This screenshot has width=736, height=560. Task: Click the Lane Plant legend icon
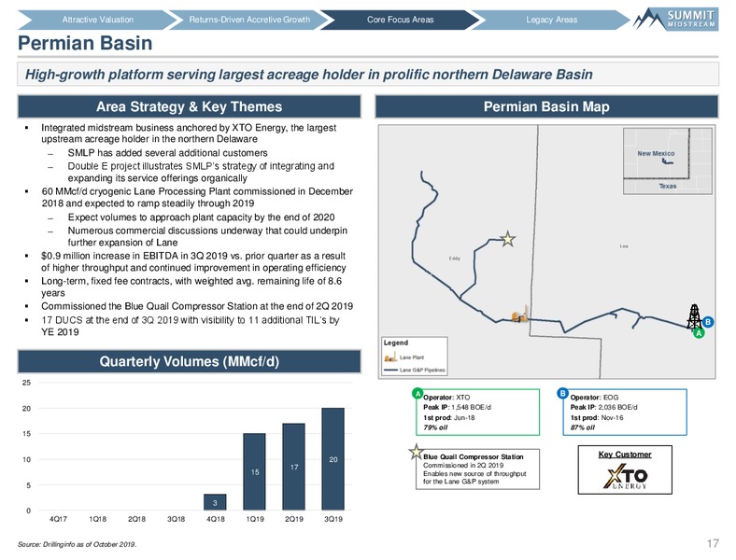(390, 357)
